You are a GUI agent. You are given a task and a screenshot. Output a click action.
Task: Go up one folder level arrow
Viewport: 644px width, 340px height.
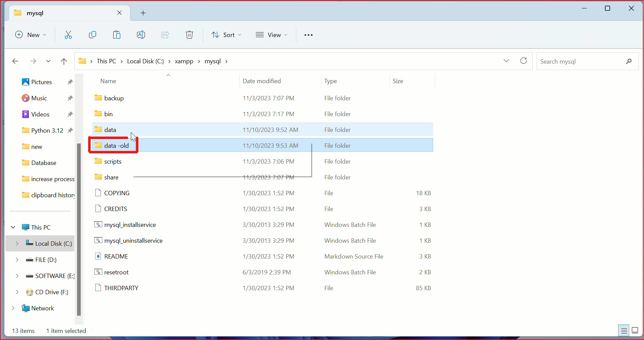64,61
